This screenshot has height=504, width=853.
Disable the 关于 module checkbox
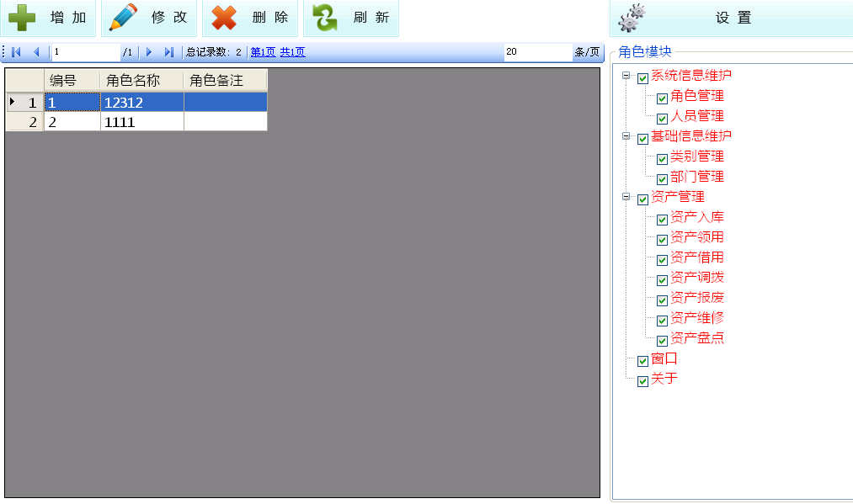coord(643,381)
